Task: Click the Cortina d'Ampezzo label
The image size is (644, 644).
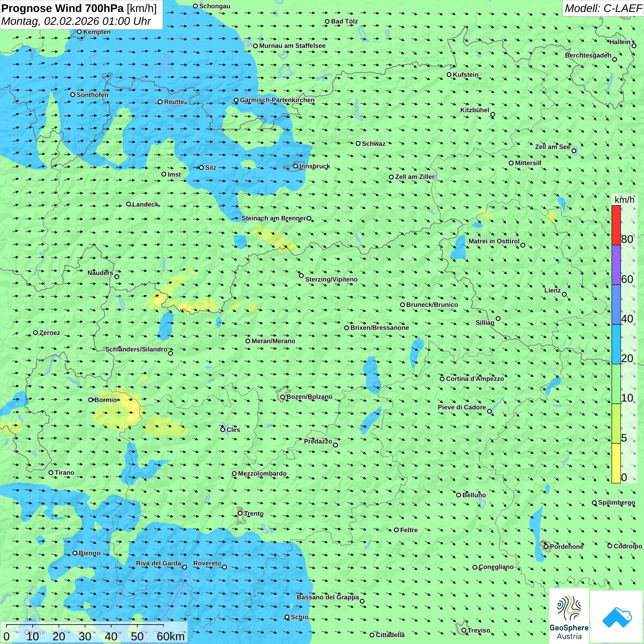Action: point(475,379)
